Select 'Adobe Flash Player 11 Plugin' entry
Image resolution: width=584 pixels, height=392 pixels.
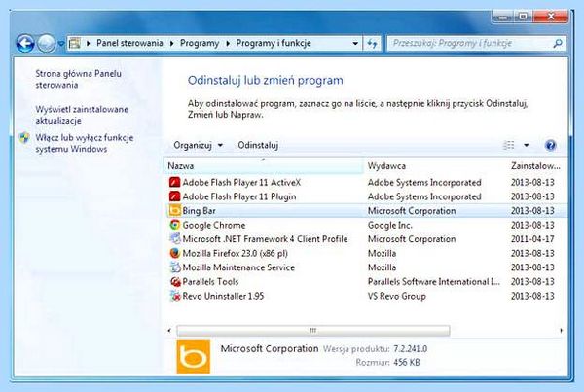coord(239,196)
